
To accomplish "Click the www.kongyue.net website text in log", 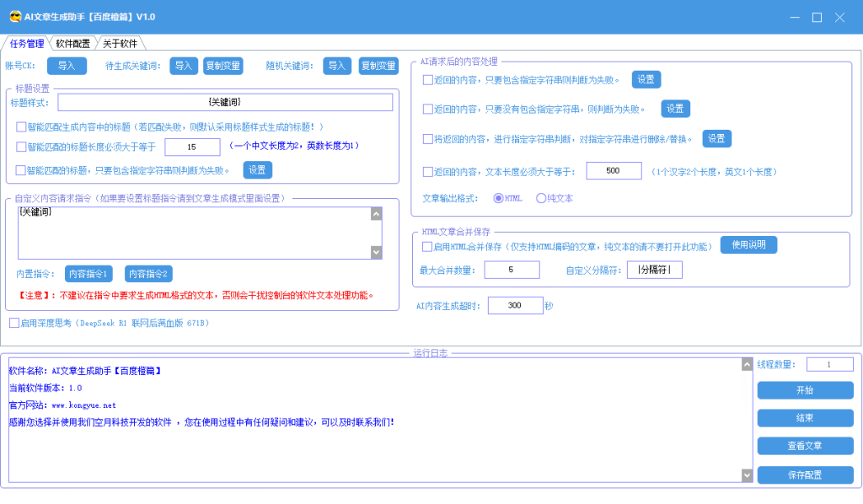I will [x=83, y=405].
